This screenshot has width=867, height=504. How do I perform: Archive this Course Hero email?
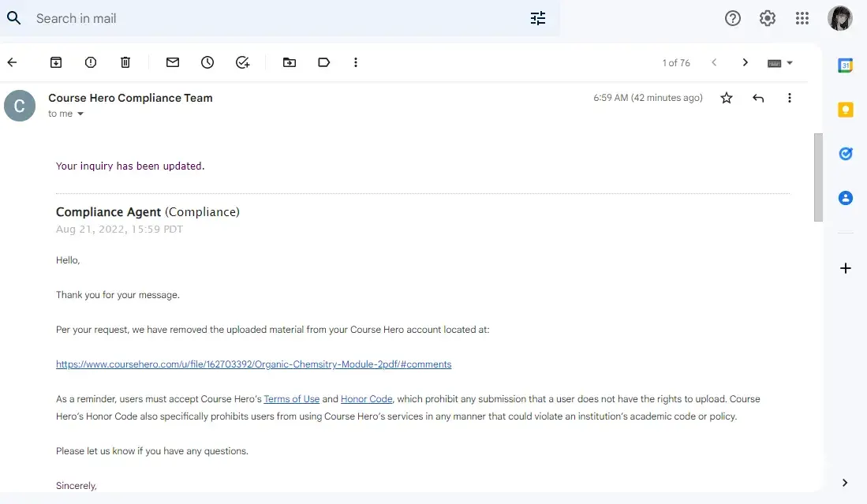(x=56, y=62)
